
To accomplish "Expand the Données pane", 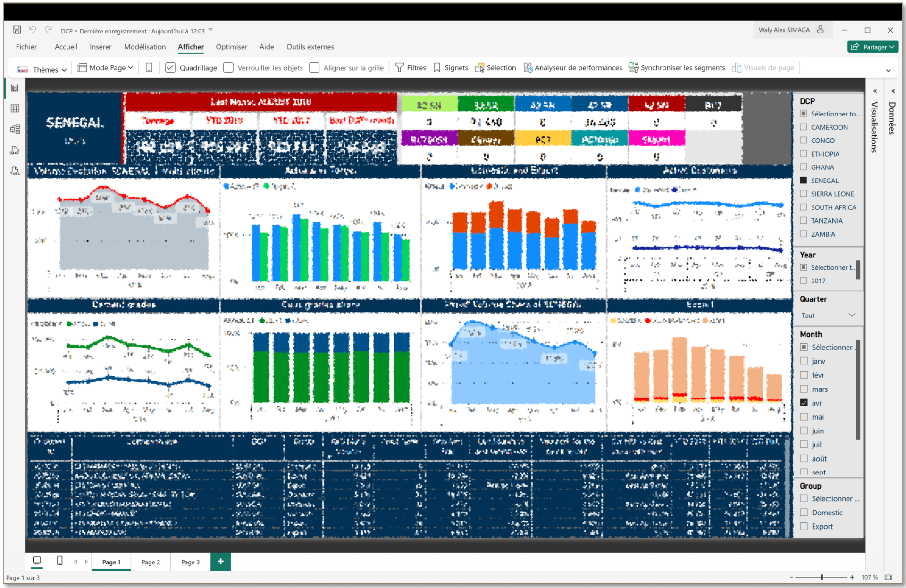I will 893,91.
